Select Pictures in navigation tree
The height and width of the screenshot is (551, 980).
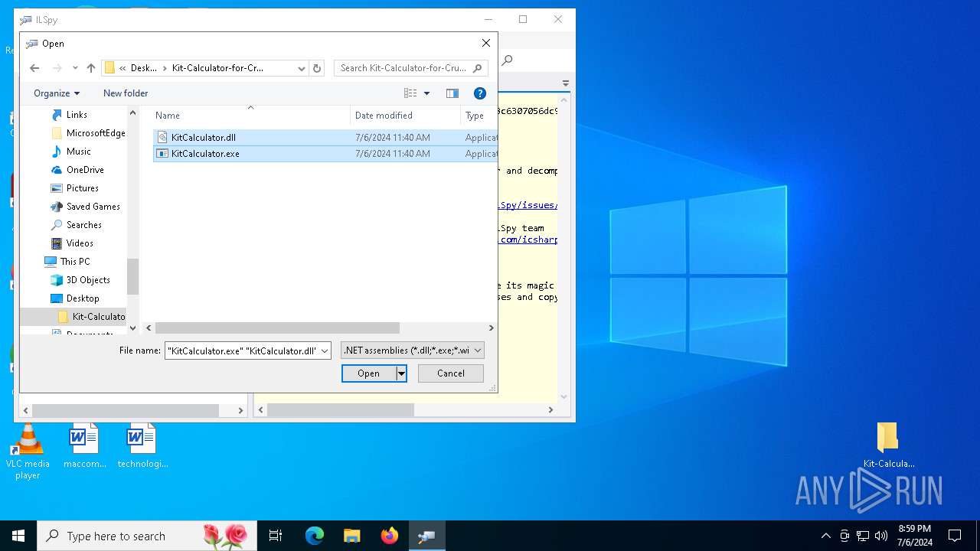pos(82,188)
